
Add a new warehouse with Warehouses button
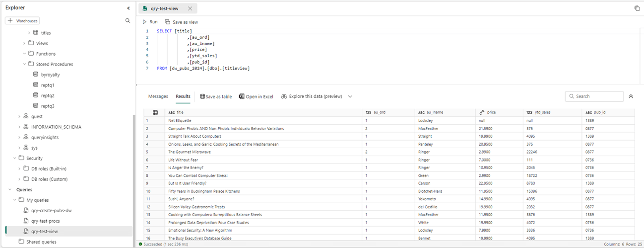pyautogui.click(x=23, y=21)
